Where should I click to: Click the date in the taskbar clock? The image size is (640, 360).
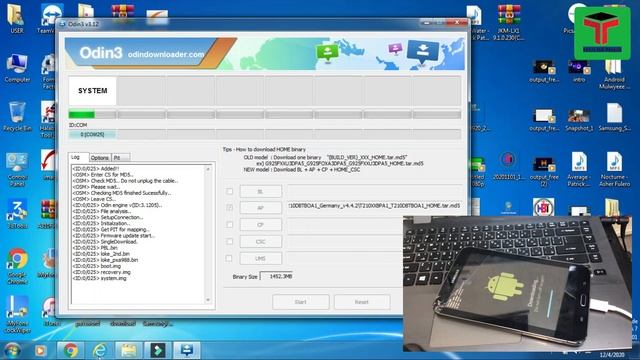click(x=611, y=355)
